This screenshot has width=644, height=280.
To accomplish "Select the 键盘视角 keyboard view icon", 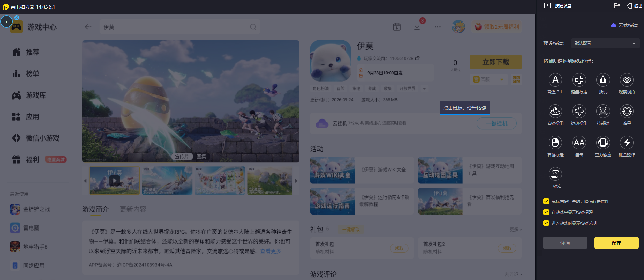I will 579,111.
